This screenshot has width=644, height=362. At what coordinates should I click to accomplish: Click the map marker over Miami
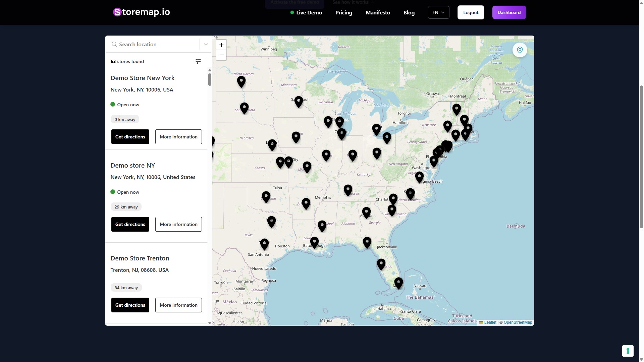click(x=398, y=283)
